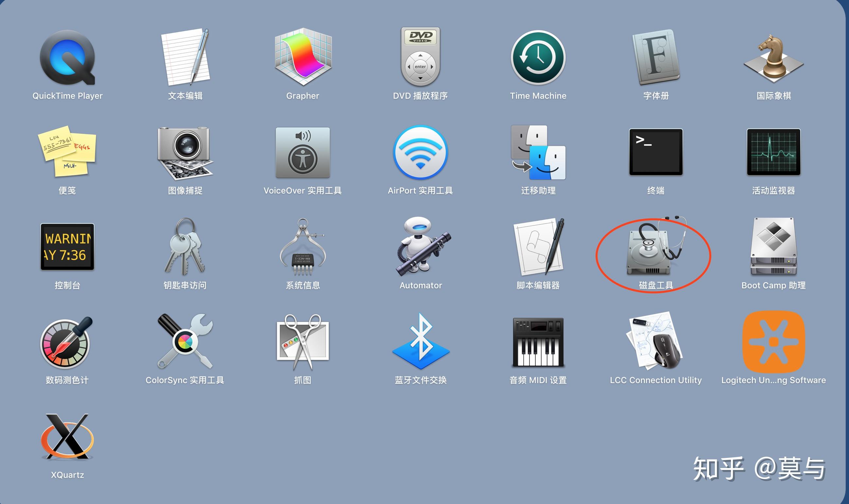
Task: Open 抓图 Grab scissors icon
Action: click(303, 342)
